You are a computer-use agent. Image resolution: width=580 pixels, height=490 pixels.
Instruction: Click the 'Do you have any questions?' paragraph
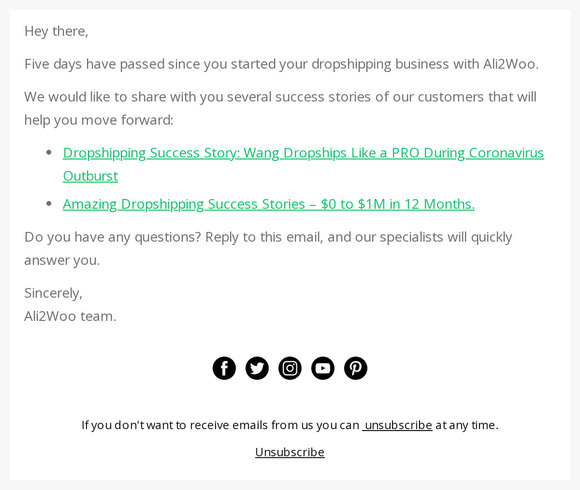268,249
